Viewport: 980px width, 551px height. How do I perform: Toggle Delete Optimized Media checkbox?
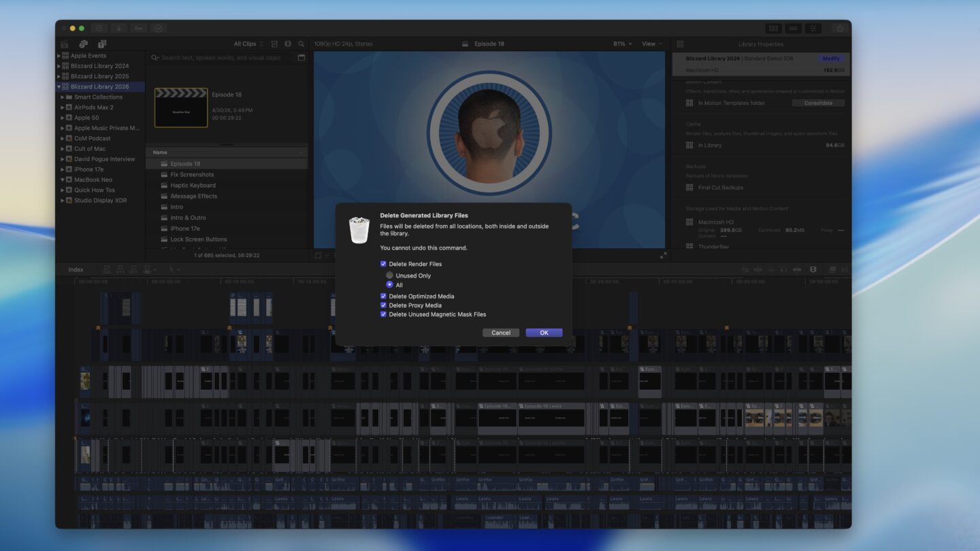(383, 297)
